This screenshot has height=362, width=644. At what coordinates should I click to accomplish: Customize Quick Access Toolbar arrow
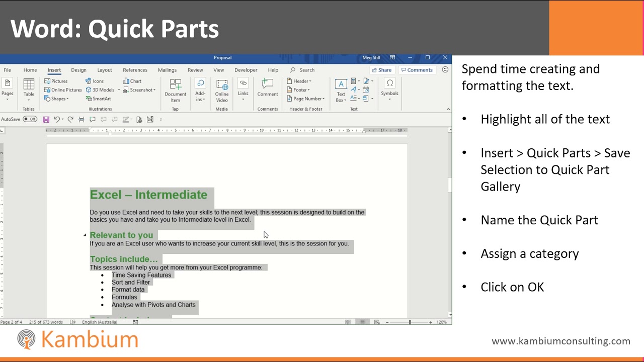pos(161,120)
